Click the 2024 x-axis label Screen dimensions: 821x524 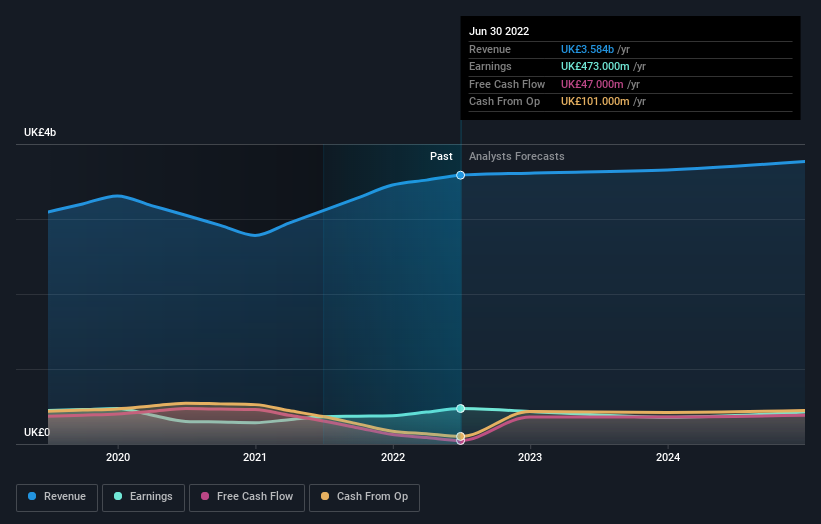pyautogui.click(x=668, y=458)
